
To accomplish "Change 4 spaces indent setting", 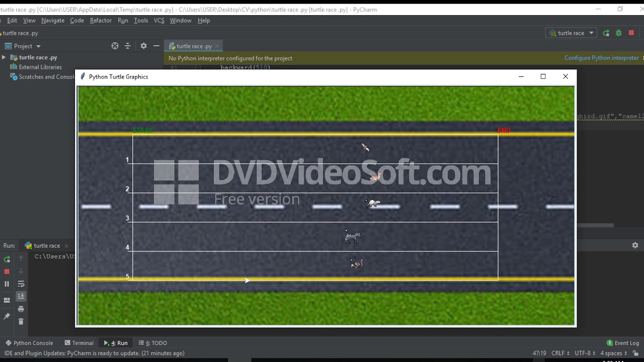I will tap(614, 353).
